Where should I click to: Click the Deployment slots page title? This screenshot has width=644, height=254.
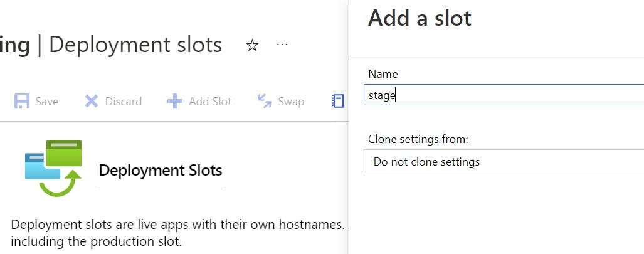135,45
